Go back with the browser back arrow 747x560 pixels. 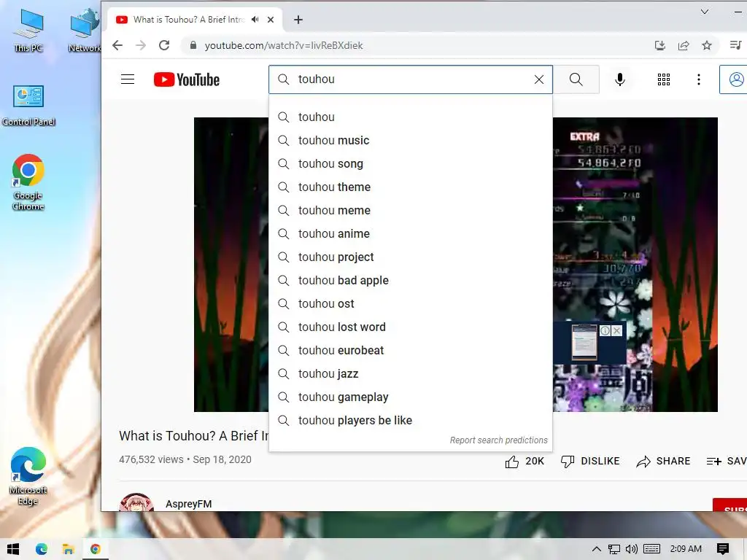pos(117,45)
